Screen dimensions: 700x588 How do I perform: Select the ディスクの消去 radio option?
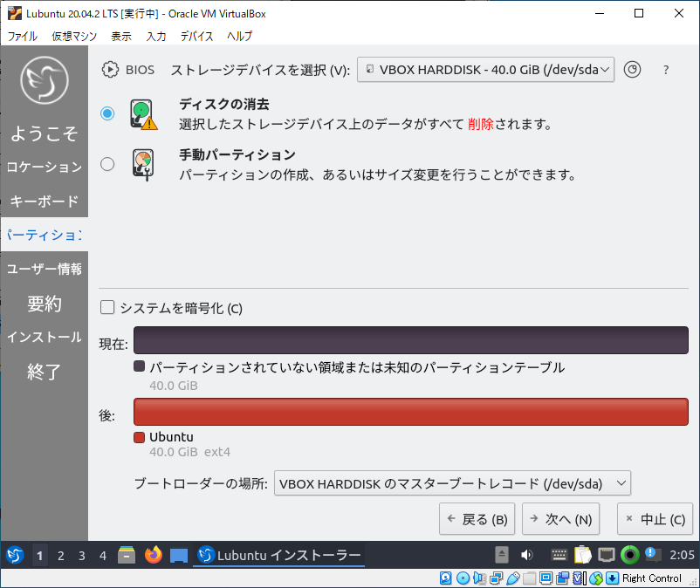(107, 113)
